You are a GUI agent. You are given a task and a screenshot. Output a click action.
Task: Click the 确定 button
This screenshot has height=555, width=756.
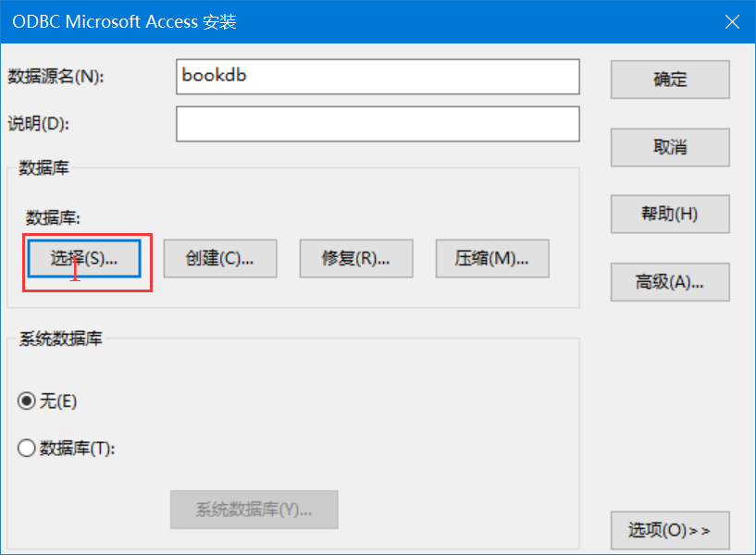coord(670,80)
